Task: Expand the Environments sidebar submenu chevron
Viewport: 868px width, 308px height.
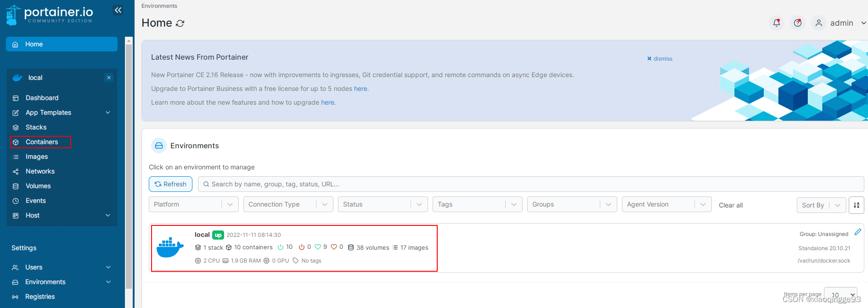Action: (x=108, y=282)
